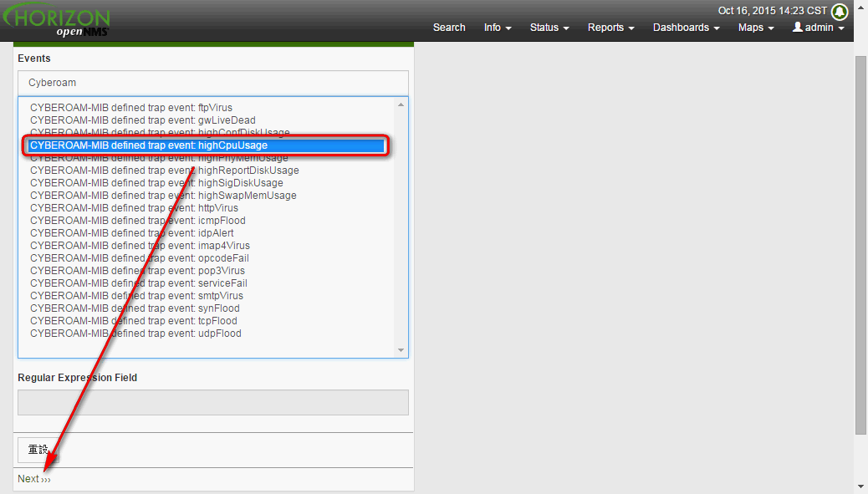868x494 pixels.
Task: Expand the Status dropdown menu
Action: click(x=549, y=27)
